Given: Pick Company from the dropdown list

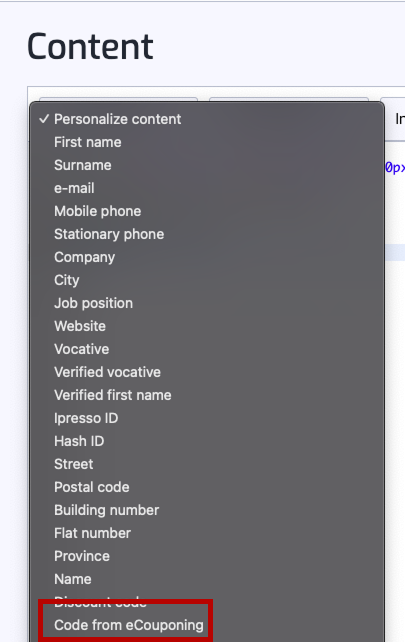Looking at the screenshot, I should (207, 257).
